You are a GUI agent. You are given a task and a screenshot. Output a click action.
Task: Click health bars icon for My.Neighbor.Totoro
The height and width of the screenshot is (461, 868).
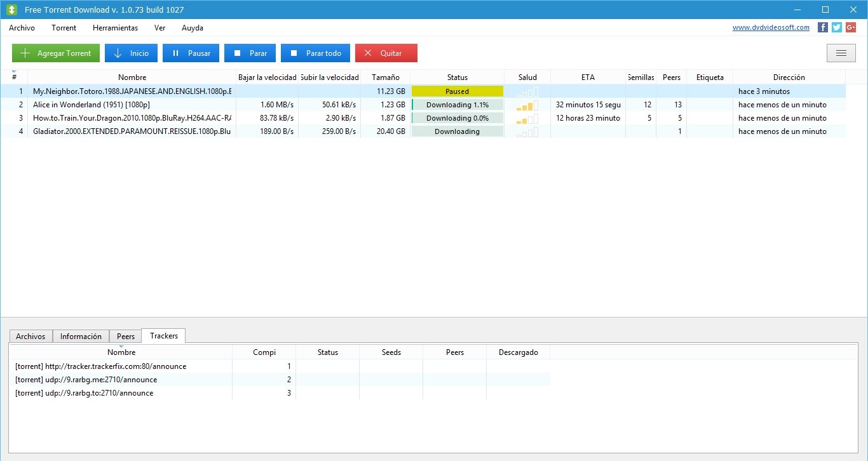coord(527,91)
